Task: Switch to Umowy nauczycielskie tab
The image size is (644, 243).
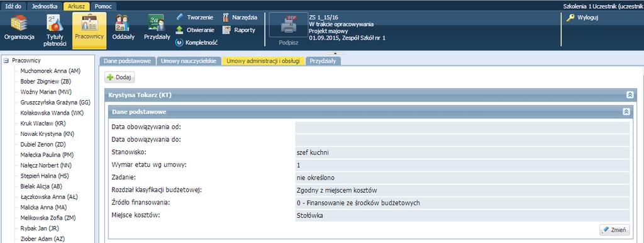Action: pyautogui.click(x=189, y=61)
